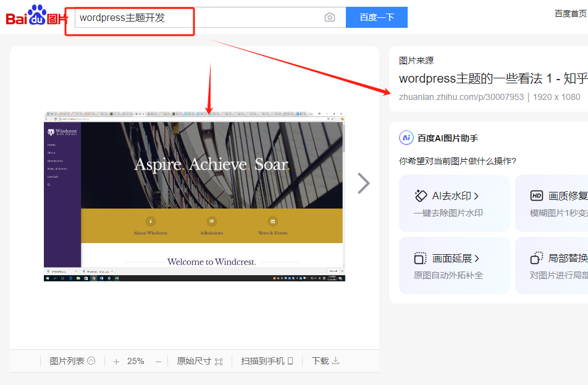Viewport: 588px width, 385px height.
Task: Open camera image search icon
Action: [x=330, y=17]
